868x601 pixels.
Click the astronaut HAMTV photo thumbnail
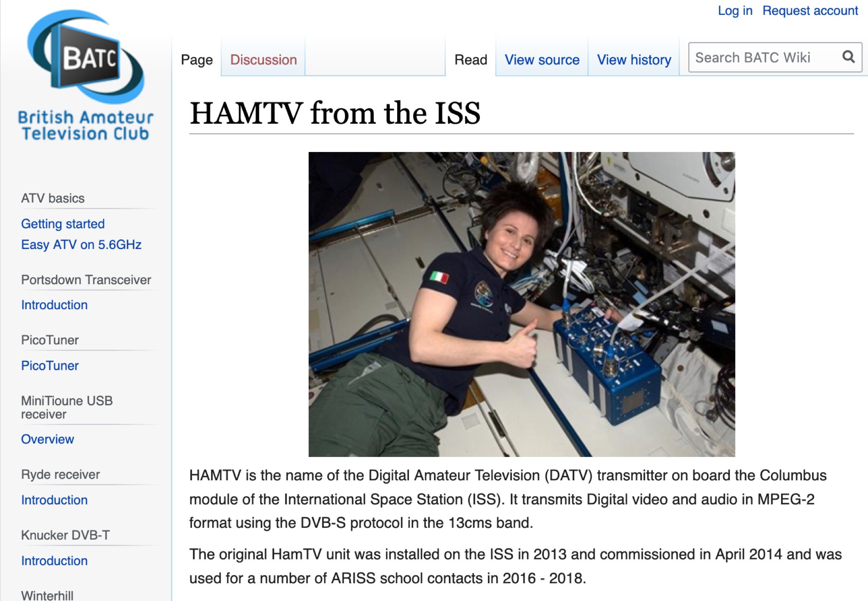pyautogui.click(x=521, y=304)
